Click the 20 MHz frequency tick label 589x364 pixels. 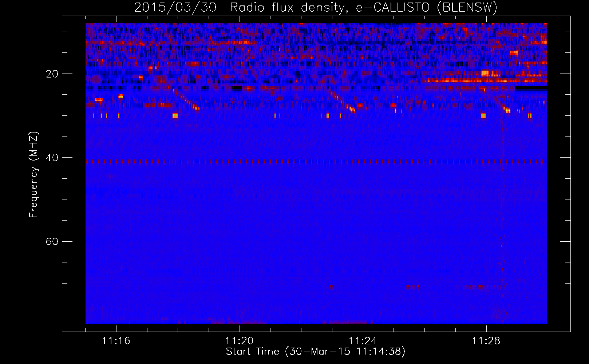(52, 74)
